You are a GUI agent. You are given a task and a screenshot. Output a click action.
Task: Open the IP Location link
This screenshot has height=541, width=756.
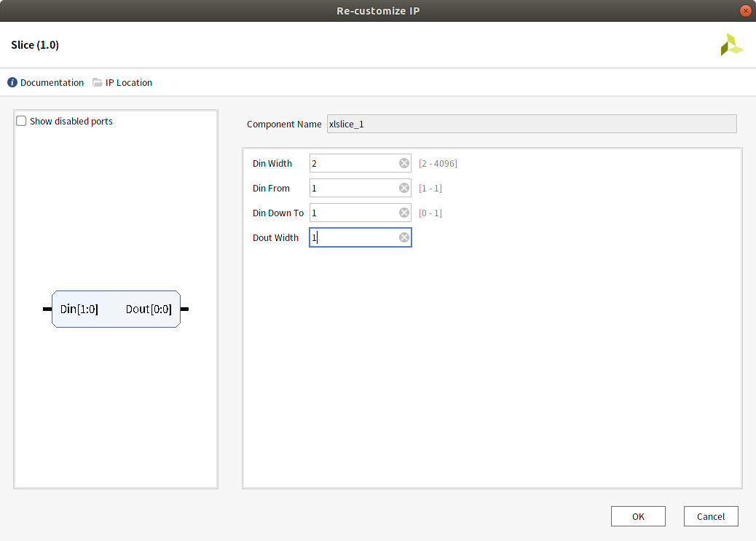[x=129, y=82]
